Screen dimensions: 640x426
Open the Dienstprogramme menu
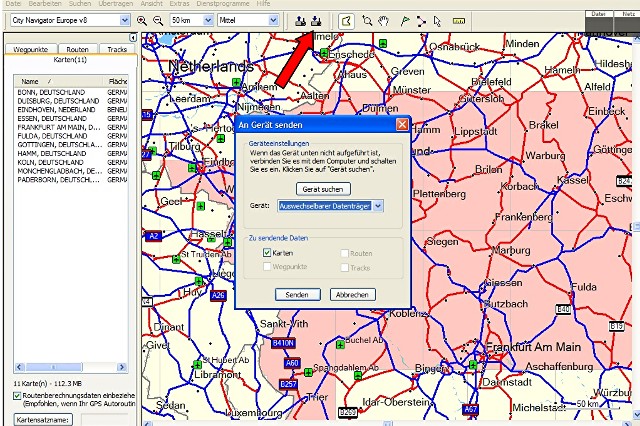(x=223, y=3)
